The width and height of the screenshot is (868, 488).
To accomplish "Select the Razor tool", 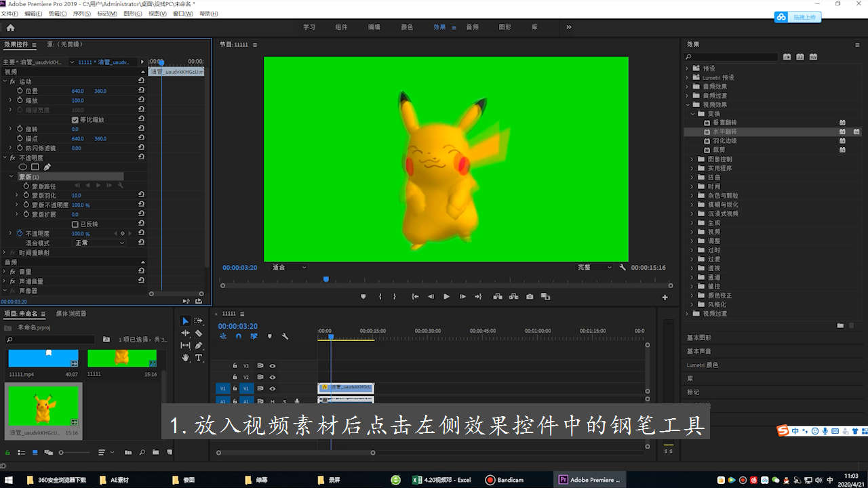I will [x=199, y=333].
